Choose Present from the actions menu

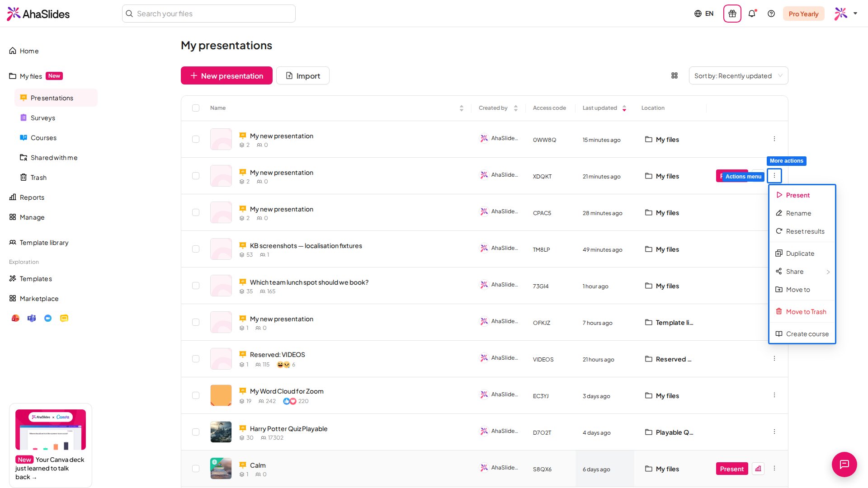pos(802,195)
